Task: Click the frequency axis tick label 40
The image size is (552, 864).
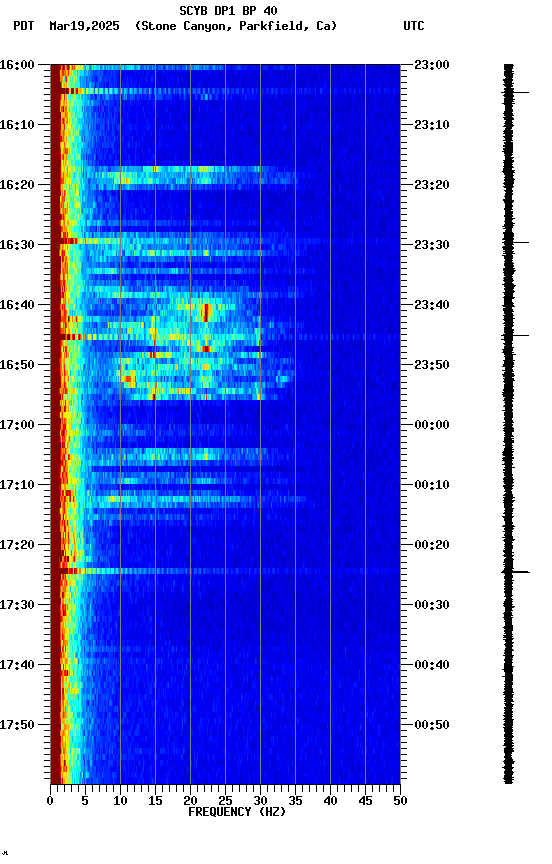Action: [x=330, y=801]
